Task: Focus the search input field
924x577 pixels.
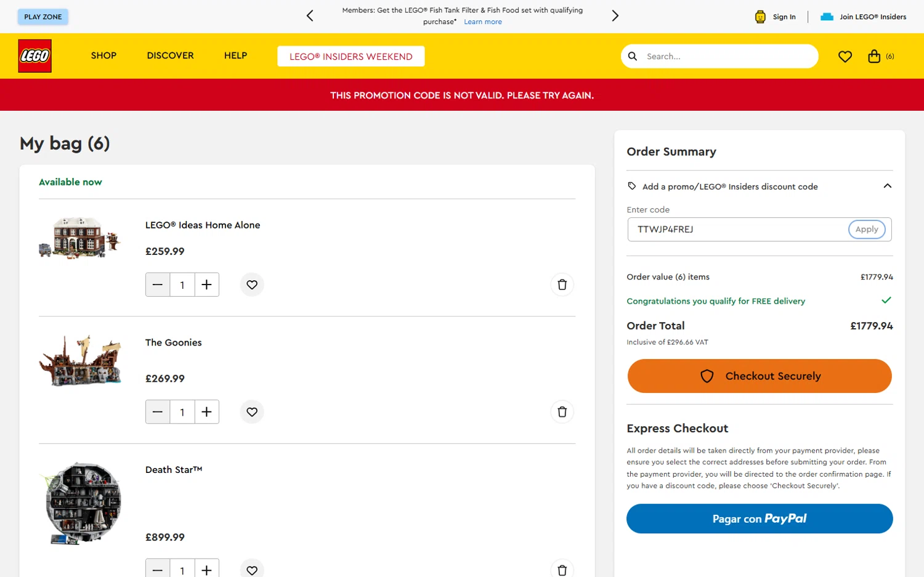Action: click(729, 56)
